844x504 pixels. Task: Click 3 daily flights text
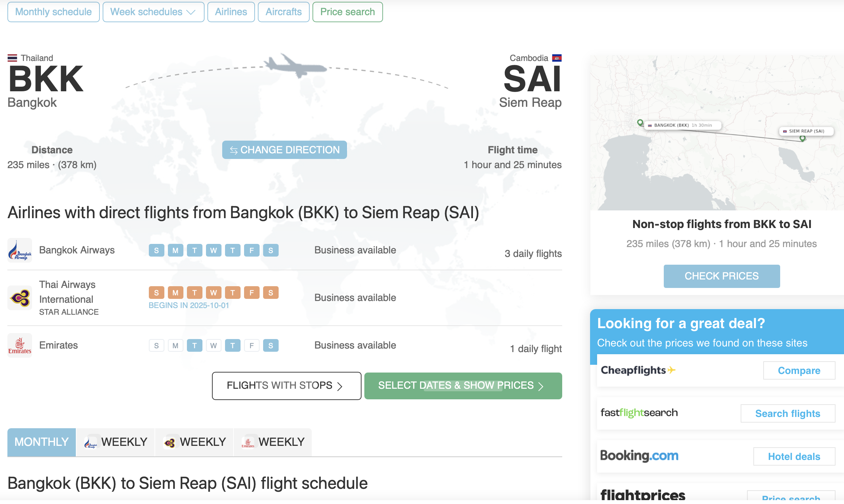tap(533, 254)
